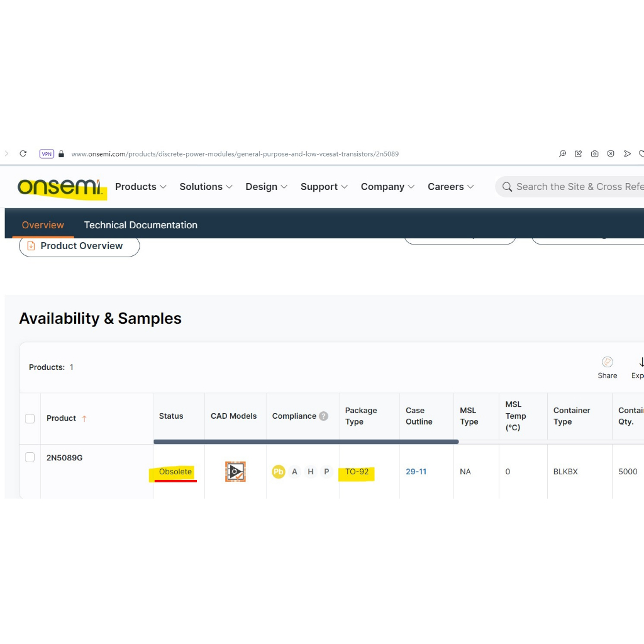Expand the Company menu
644x644 pixels.
coord(387,186)
